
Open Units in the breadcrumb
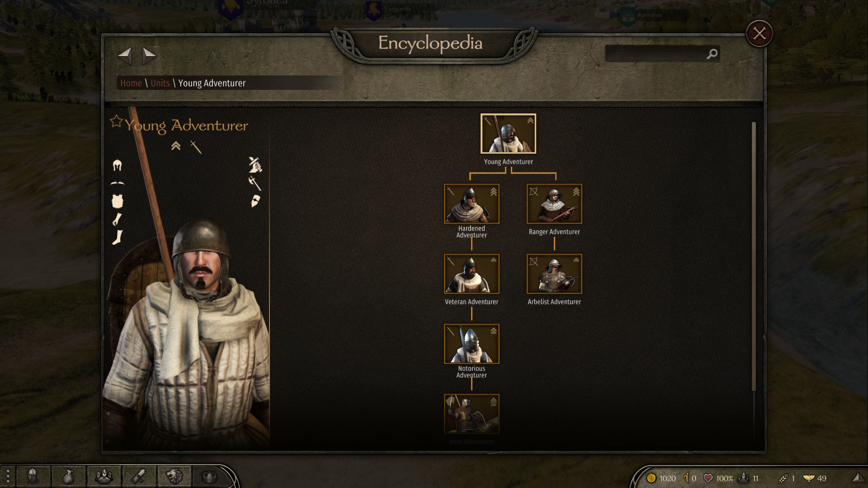coord(160,83)
